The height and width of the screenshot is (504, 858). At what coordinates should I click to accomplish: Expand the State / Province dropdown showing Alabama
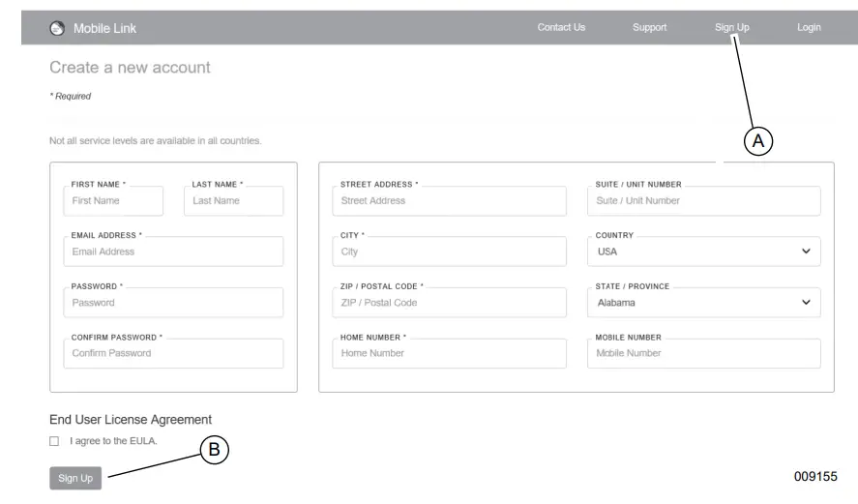(x=703, y=303)
